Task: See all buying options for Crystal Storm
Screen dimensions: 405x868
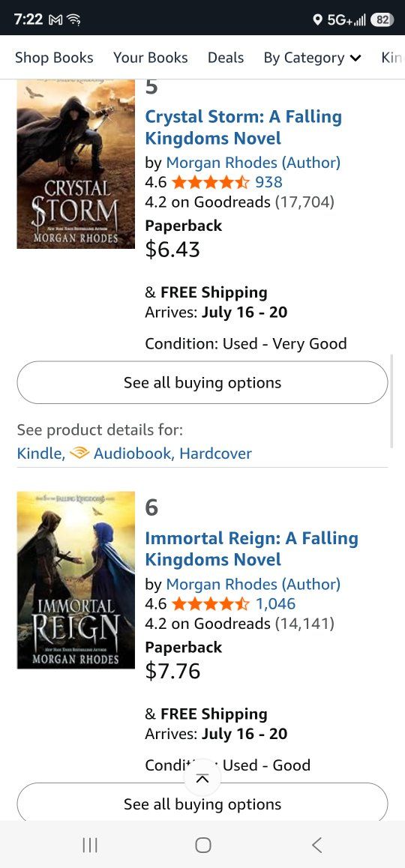Action: [x=202, y=382]
